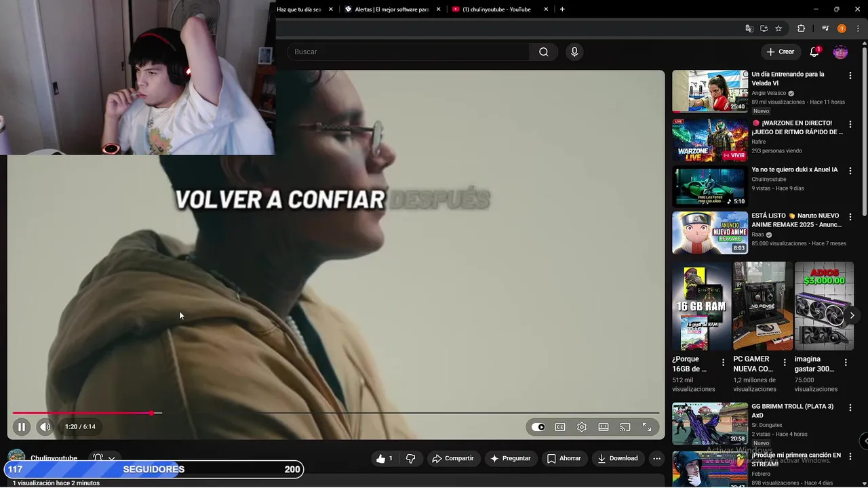Screen dimensions: 868x488
Task: Open player settings gear
Action: coord(582,427)
